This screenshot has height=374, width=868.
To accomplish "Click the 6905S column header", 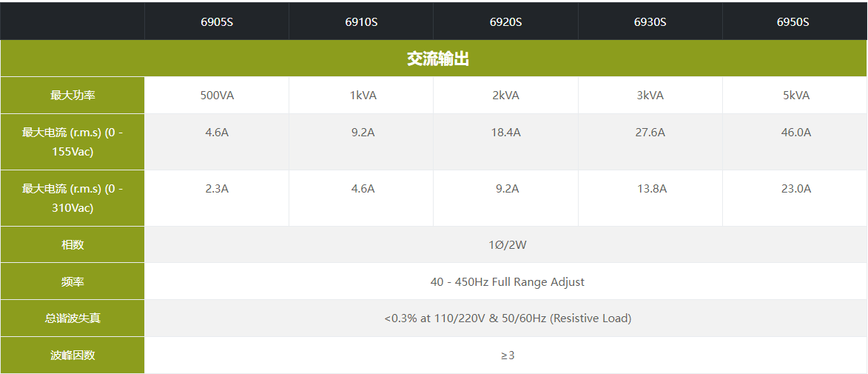I will point(216,22).
